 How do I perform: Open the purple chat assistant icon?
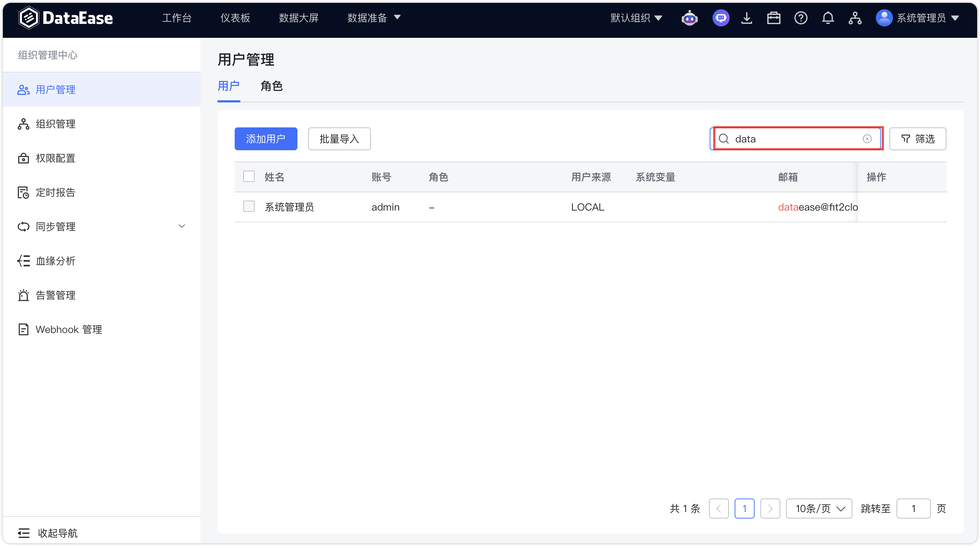tap(720, 18)
